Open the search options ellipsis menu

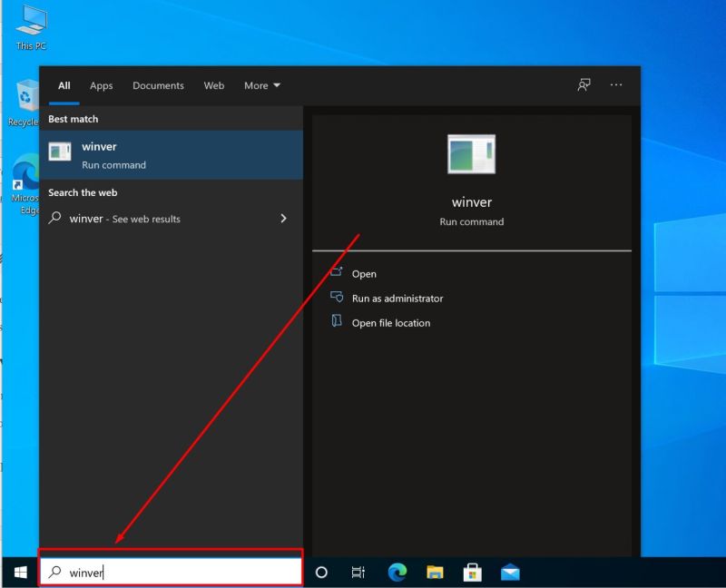click(616, 85)
